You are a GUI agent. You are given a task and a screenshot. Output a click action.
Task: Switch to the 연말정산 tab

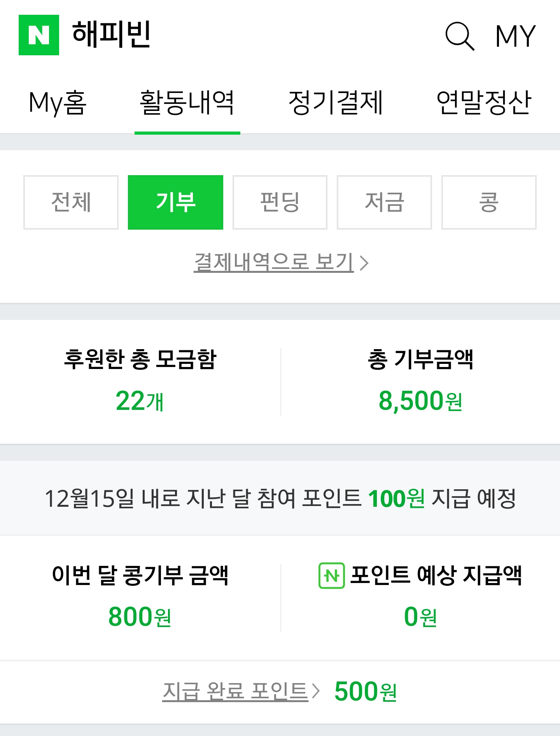click(484, 103)
